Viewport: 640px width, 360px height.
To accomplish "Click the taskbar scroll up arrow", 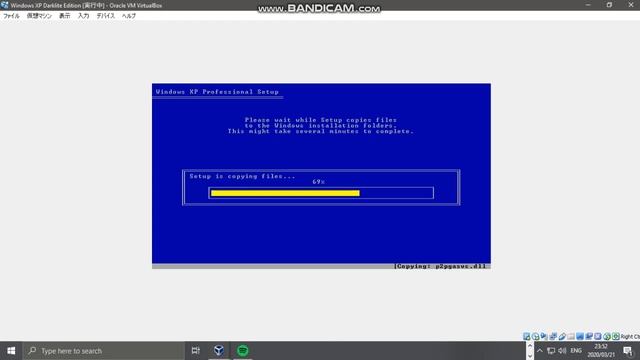I will [x=530, y=345].
